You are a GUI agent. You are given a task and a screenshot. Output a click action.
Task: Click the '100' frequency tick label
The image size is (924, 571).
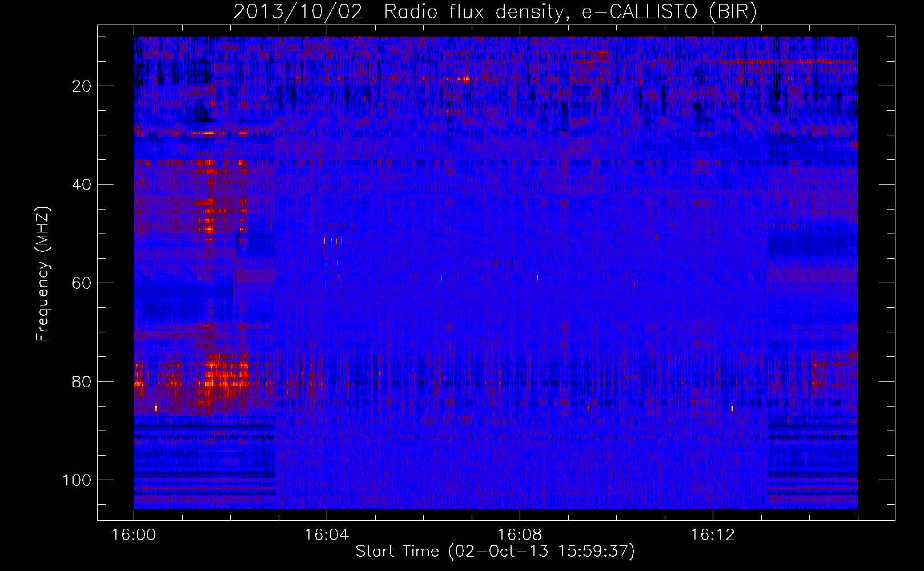tap(77, 480)
